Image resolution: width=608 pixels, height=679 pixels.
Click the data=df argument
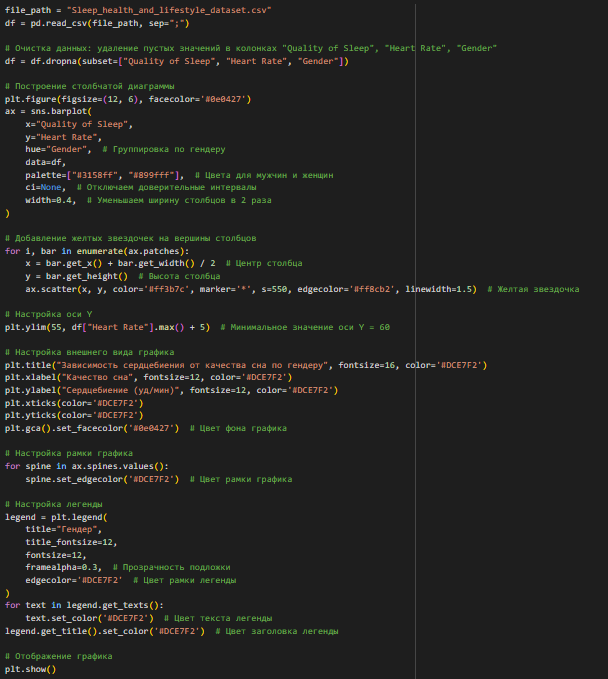click(45, 163)
